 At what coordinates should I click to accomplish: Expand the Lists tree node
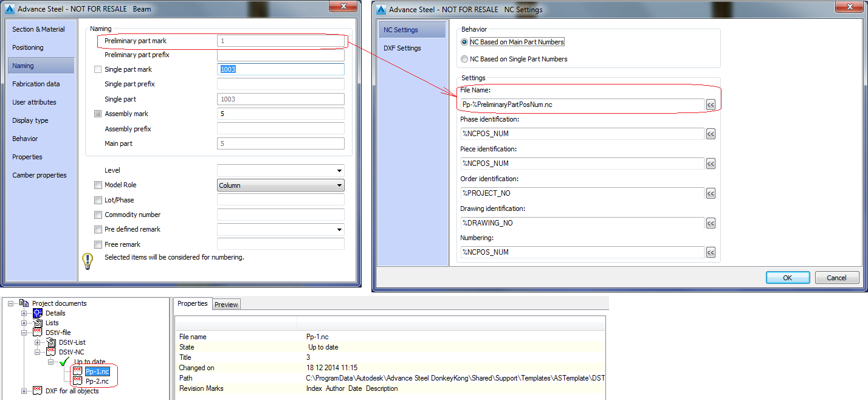tap(25, 323)
